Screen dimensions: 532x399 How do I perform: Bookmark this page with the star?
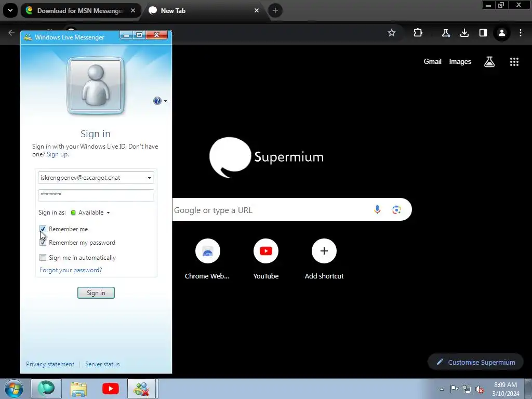coord(392,33)
